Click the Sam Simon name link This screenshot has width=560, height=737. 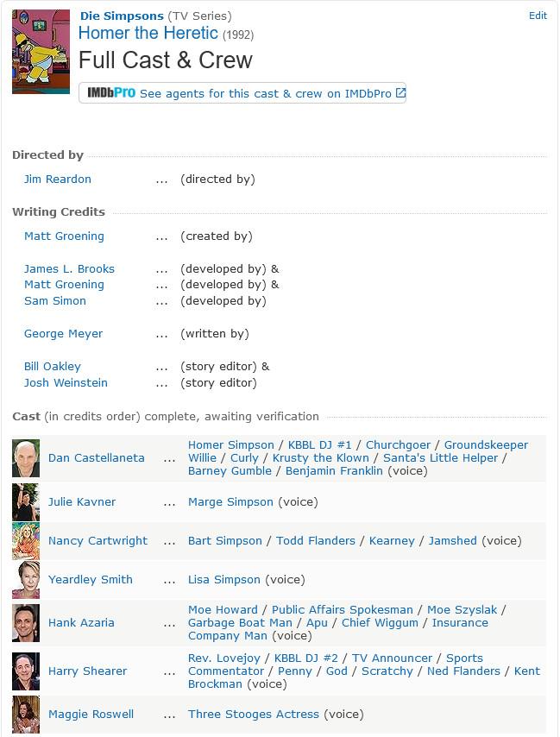pos(55,301)
